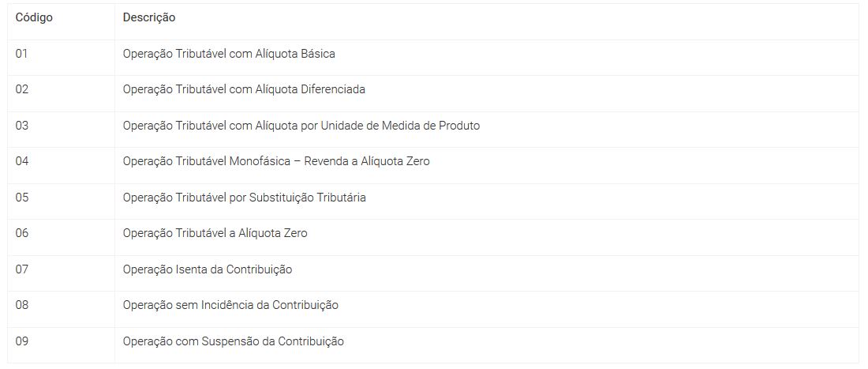Select code 07 cell
Image resolution: width=868 pixels, height=369 pixels.
(61, 273)
